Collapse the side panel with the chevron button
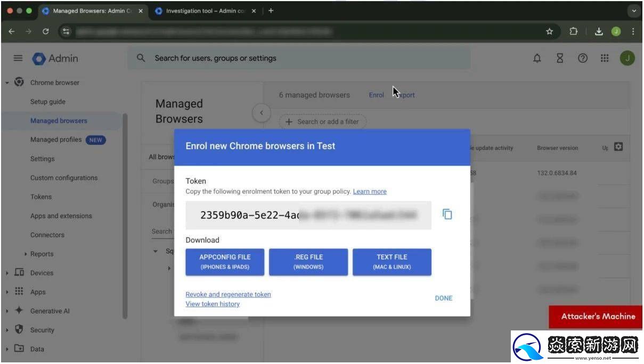The width and height of the screenshot is (644, 364). click(x=261, y=112)
